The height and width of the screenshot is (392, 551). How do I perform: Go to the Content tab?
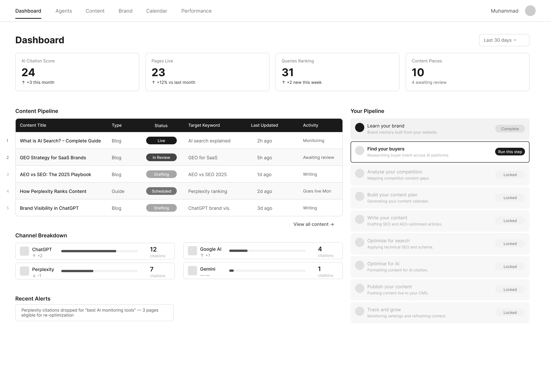tap(95, 11)
